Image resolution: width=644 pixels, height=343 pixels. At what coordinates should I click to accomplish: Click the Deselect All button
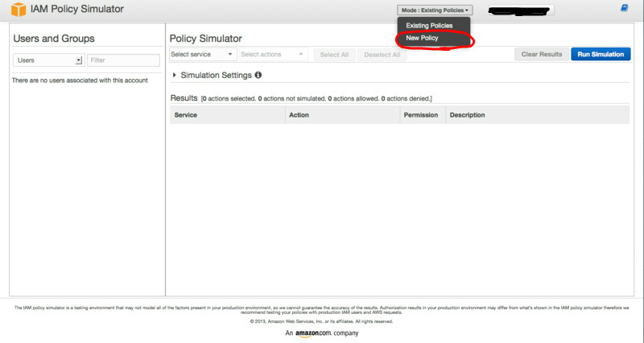[382, 55]
